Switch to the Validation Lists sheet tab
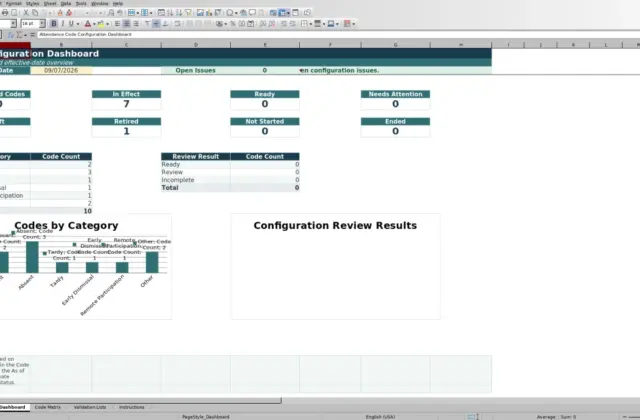 90,407
